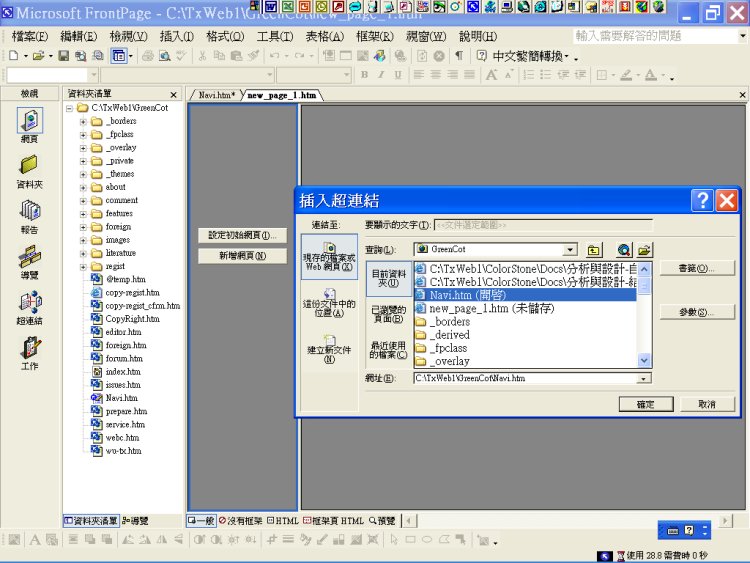750x563 pixels.
Task: Click the 書籤 (Bookmark) button
Action: pyautogui.click(x=699, y=268)
